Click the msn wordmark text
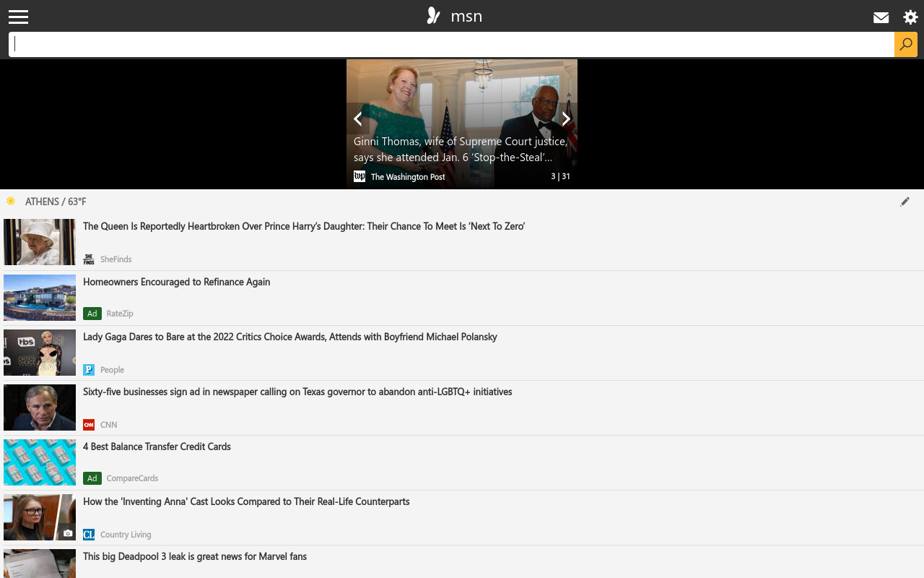 click(466, 17)
